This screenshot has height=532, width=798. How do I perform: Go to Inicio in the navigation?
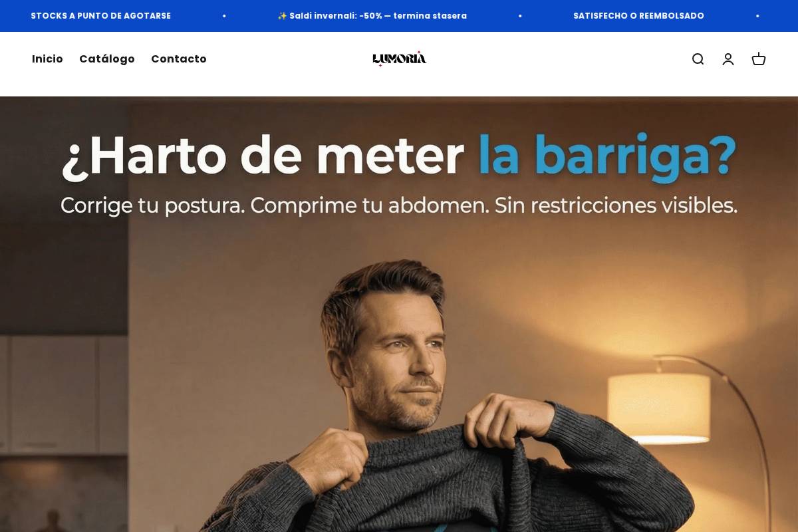(x=47, y=59)
